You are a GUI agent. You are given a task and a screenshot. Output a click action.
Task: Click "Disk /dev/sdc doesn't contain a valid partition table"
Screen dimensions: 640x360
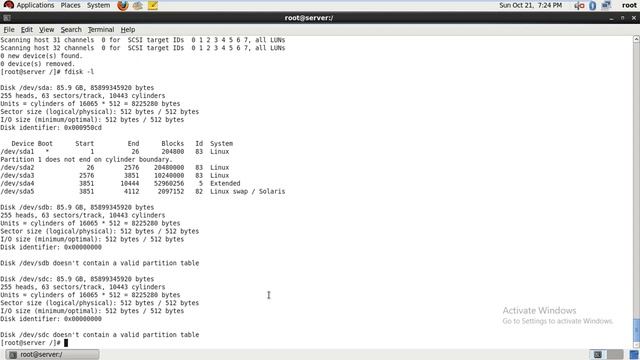(x=100, y=335)
